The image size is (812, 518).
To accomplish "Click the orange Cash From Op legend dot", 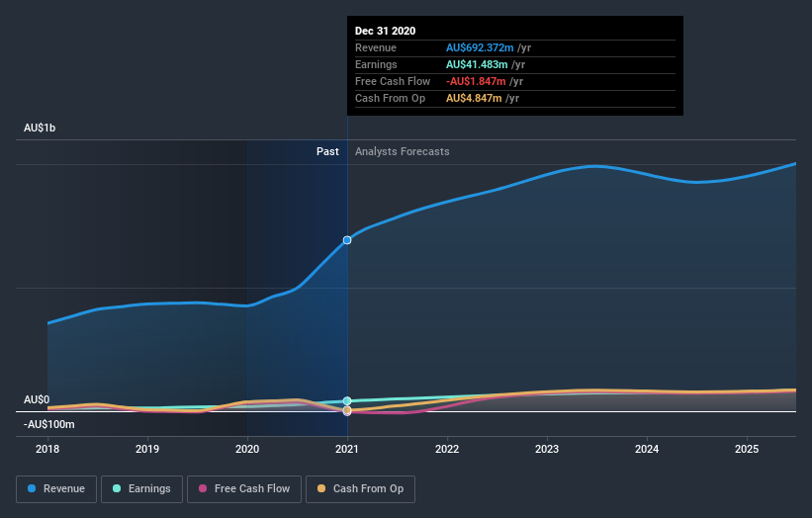I will (x=321, y=488).
